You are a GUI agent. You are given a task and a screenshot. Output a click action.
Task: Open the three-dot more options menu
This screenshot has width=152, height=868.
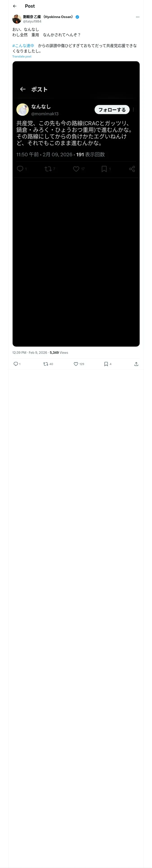tap(137, 17)
